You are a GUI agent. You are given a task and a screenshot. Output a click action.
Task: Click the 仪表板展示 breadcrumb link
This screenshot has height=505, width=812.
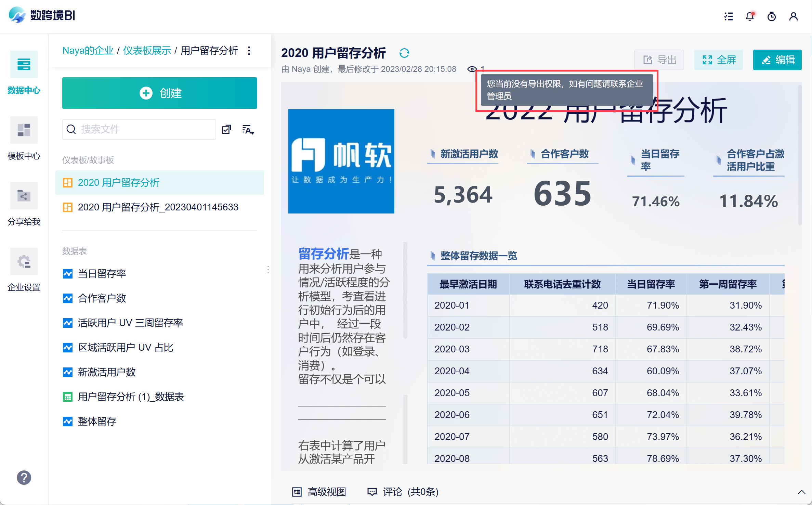pos(147,51)
